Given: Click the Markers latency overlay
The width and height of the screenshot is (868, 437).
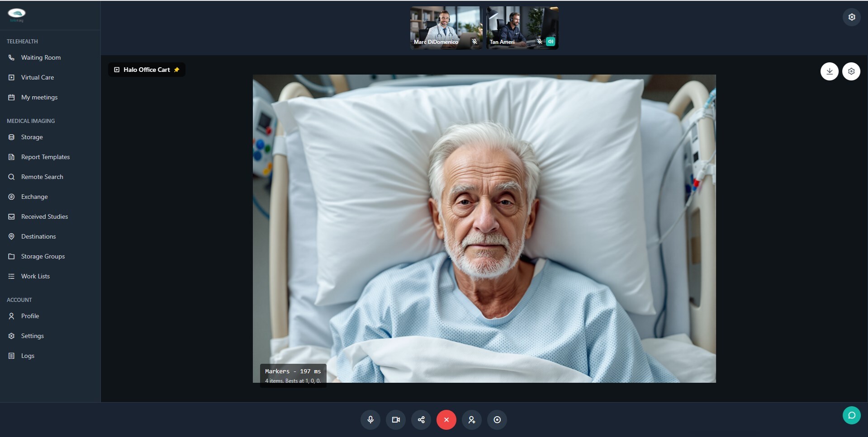Looking at the screenshot, I should click(x=293, y=376).
